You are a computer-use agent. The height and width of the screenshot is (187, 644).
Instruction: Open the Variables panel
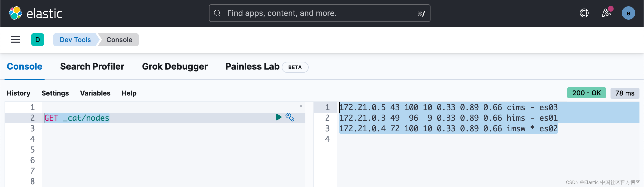tap(95, 93)
